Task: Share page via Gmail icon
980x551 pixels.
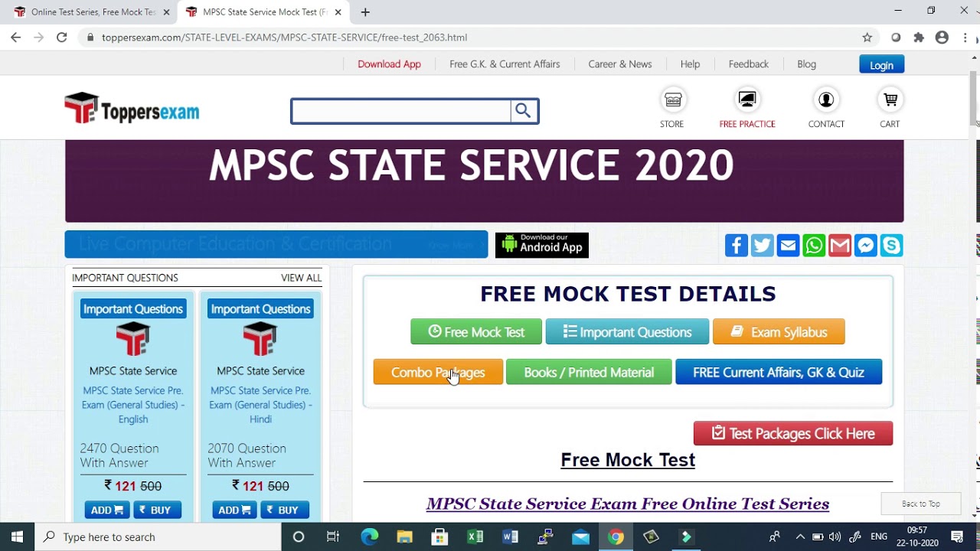Action: click(x=840, y=246)
